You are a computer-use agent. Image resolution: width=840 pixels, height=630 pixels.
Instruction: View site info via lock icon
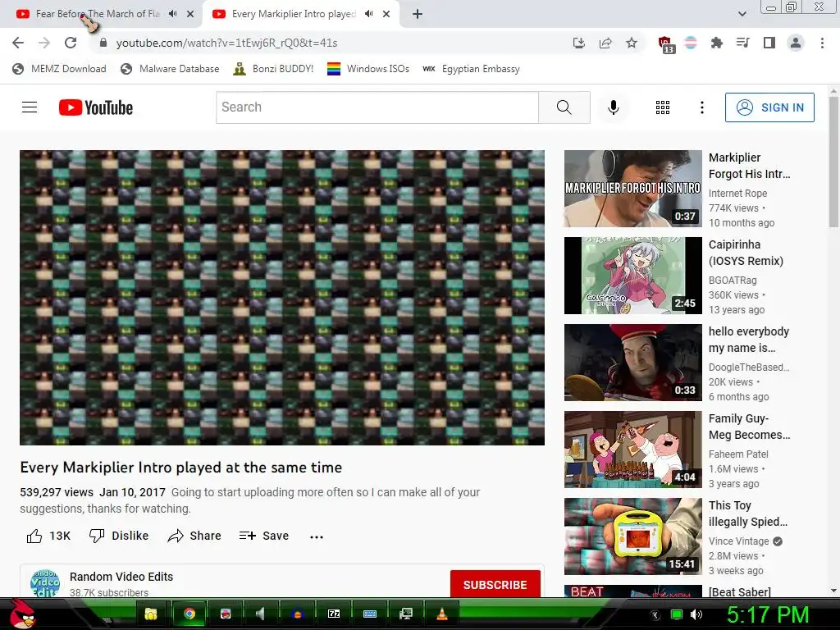[103, 43]
